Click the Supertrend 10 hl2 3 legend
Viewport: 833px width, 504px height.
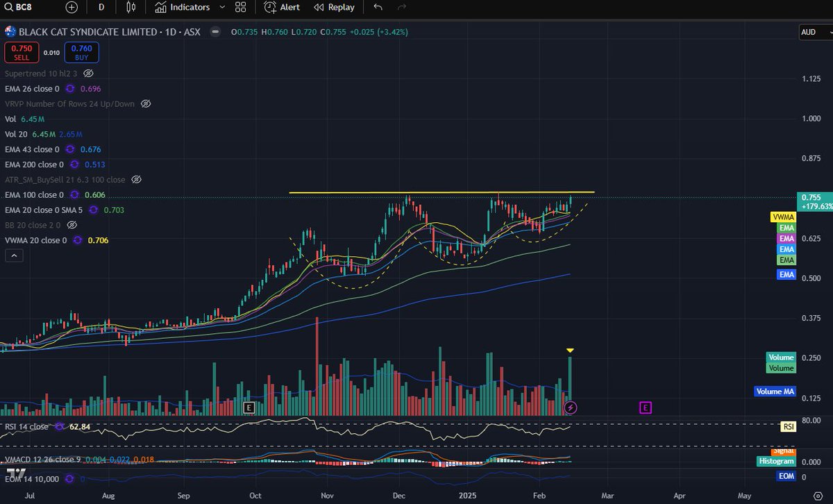[41, 74]
